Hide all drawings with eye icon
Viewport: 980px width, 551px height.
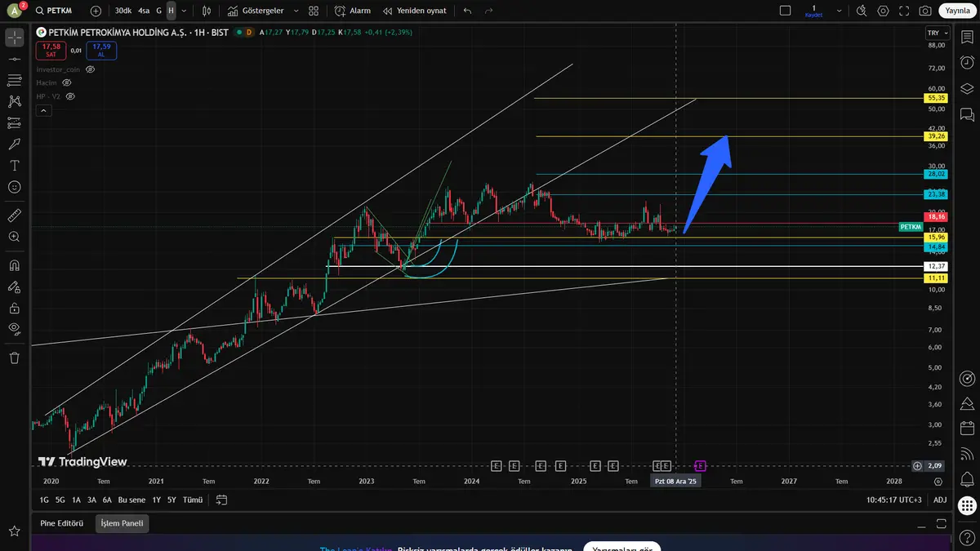[x=14, y=329]
